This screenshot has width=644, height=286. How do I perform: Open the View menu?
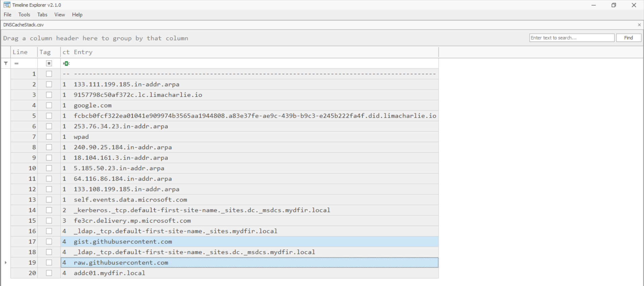click(x=60, y=15)
